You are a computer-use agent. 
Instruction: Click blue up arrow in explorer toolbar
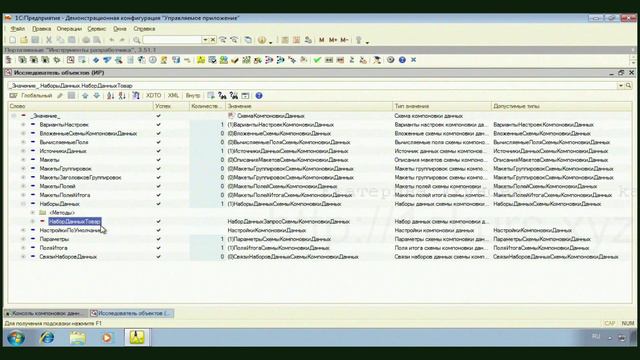(x=85, y=96)
